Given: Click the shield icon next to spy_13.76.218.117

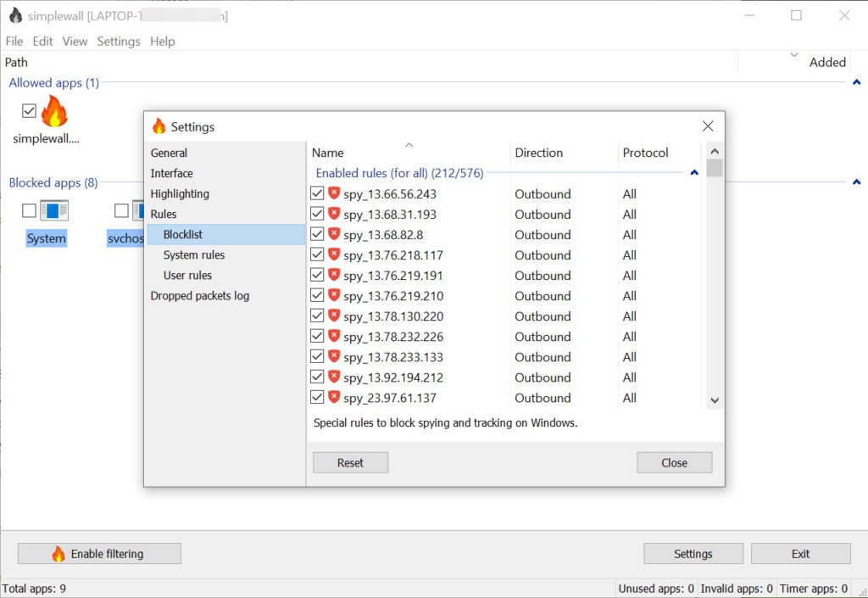Looking at the screenshot, I should tap(334, 254).
